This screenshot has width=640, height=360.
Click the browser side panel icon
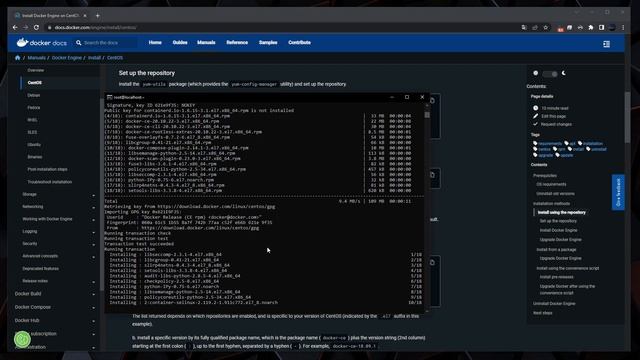point(601,27)
